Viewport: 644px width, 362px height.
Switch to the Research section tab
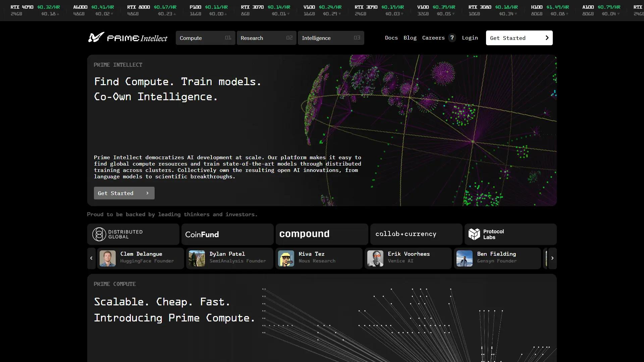pos(266,38)
